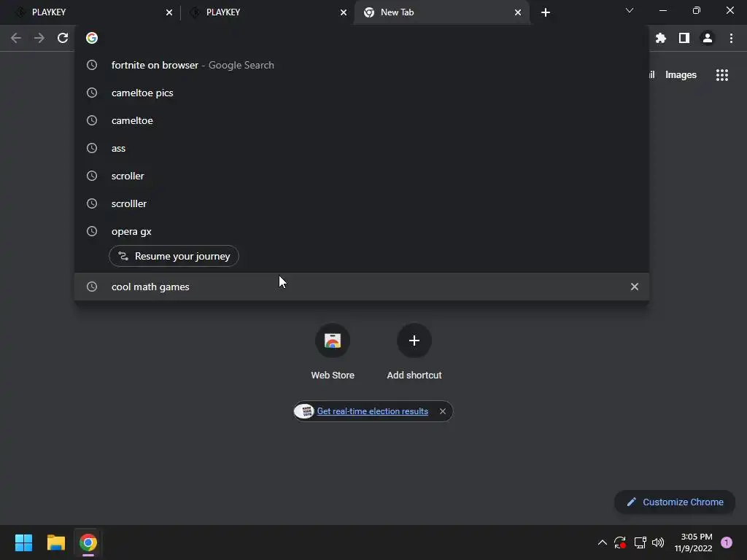Click Resume your journey chip
Viewport: 747px width, 560px height.
(x=174, y=256)
